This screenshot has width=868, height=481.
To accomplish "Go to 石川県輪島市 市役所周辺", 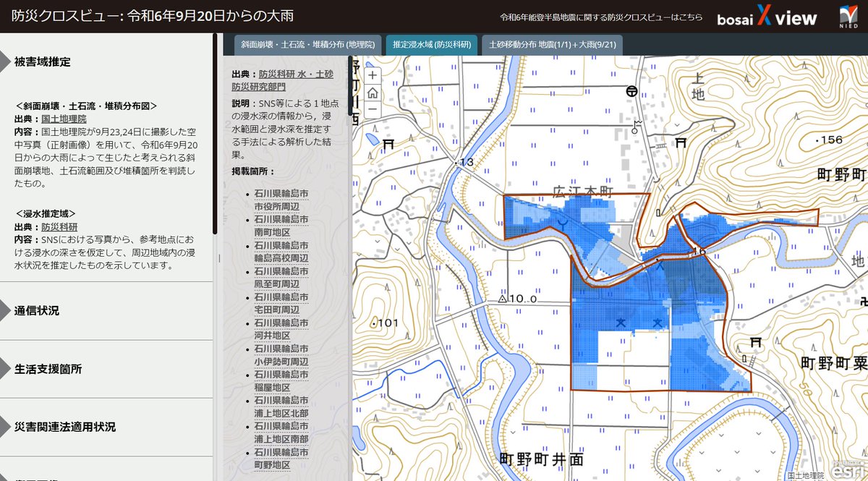I will point(281,200).
